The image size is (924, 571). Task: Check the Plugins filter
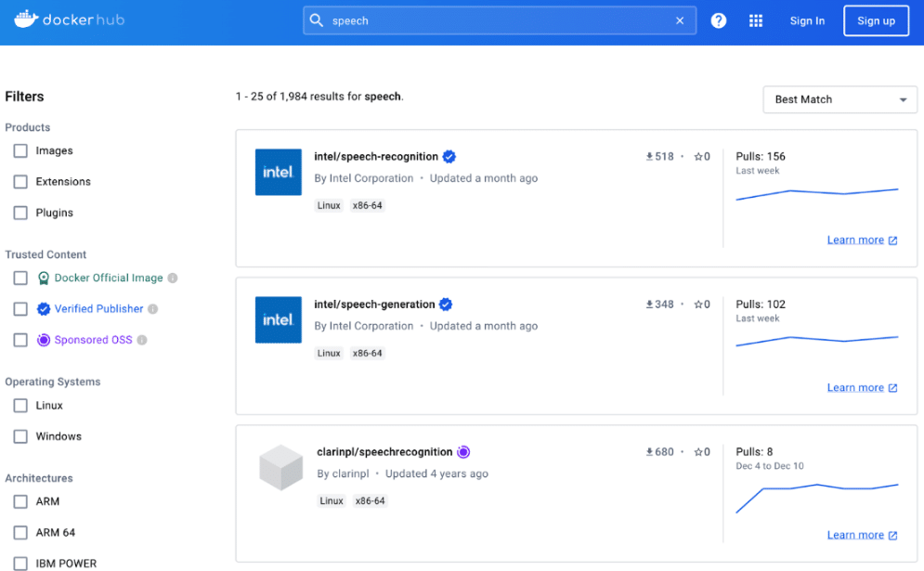click(20, 213)
